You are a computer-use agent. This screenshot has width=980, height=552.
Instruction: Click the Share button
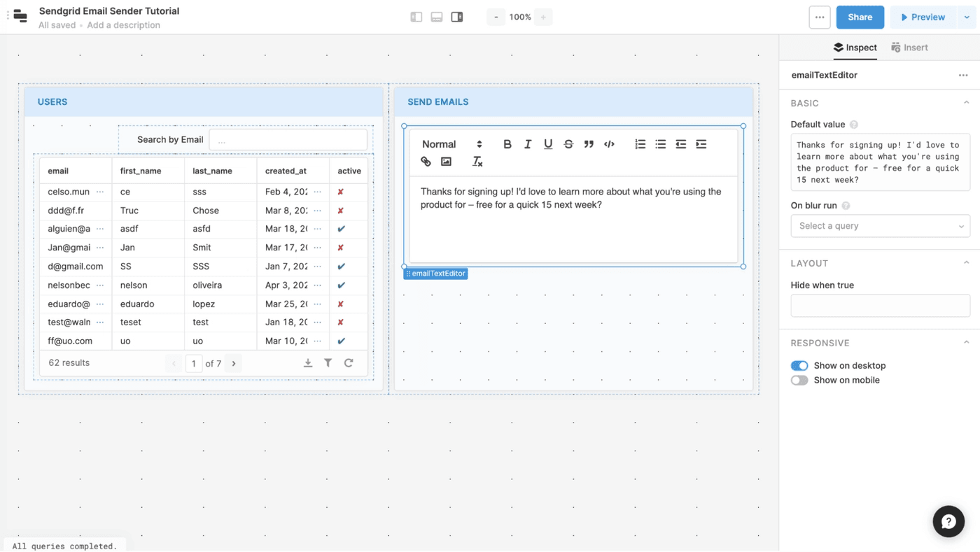click(860, 17)
